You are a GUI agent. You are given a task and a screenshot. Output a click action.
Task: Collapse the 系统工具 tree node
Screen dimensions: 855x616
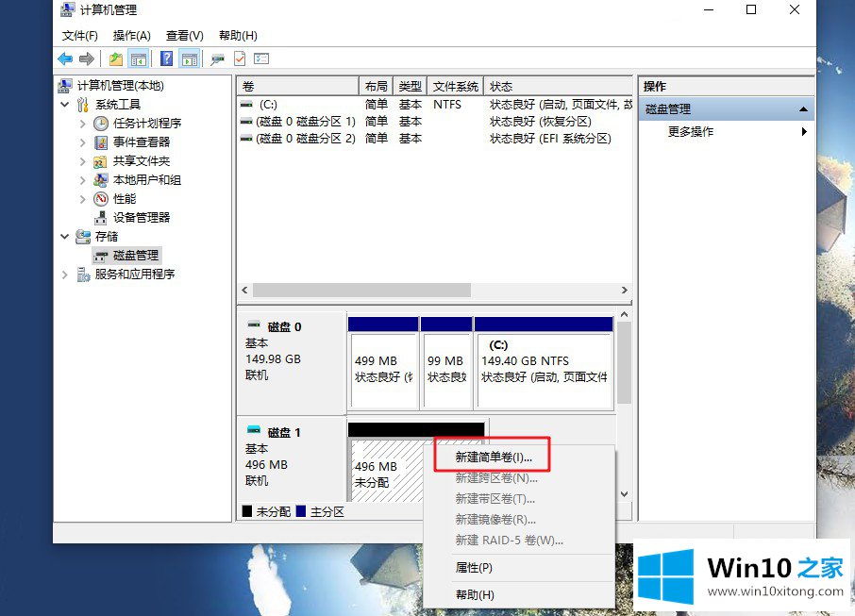65,105
